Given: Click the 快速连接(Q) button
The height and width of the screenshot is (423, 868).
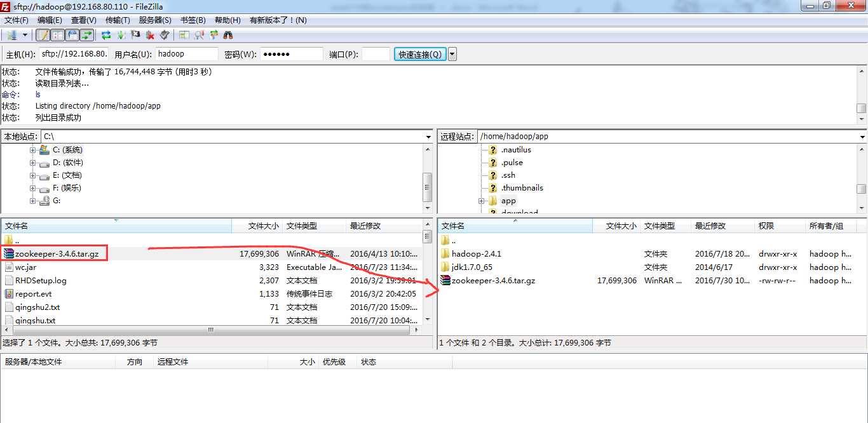Looking at the screenshot, I should tap(420, 54).
